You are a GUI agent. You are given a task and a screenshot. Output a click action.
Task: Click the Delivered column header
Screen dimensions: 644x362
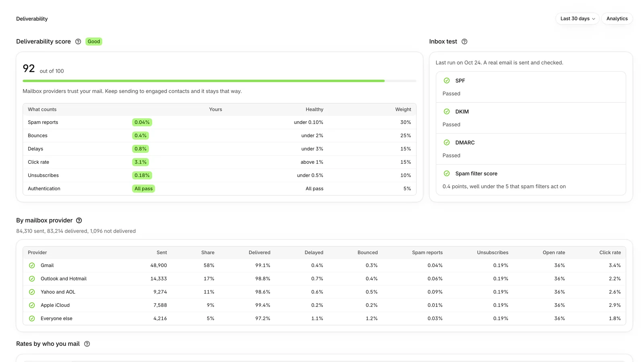pos(260,253)
